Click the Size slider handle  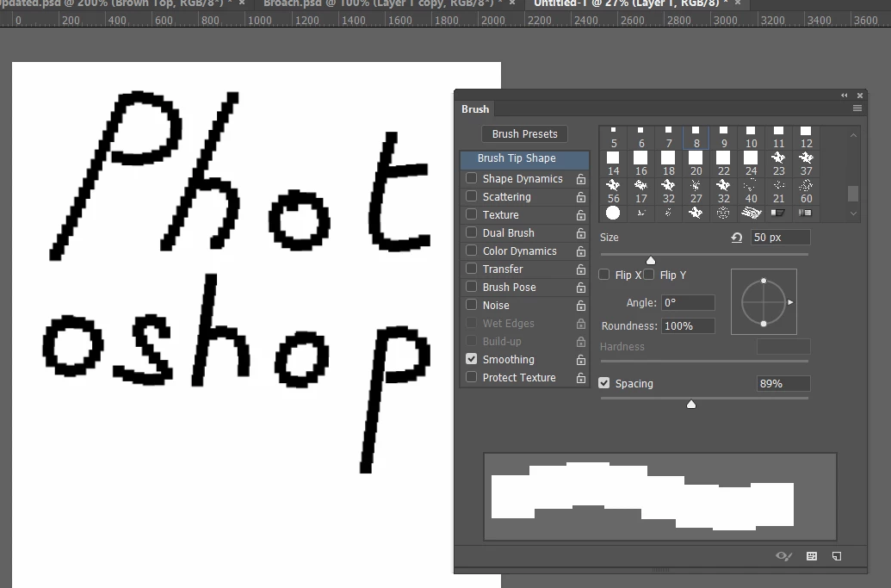[x=651, y=260]
